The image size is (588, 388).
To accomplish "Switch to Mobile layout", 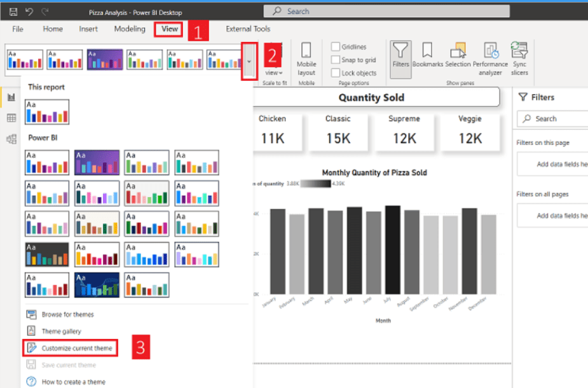I will click(306, 59).
